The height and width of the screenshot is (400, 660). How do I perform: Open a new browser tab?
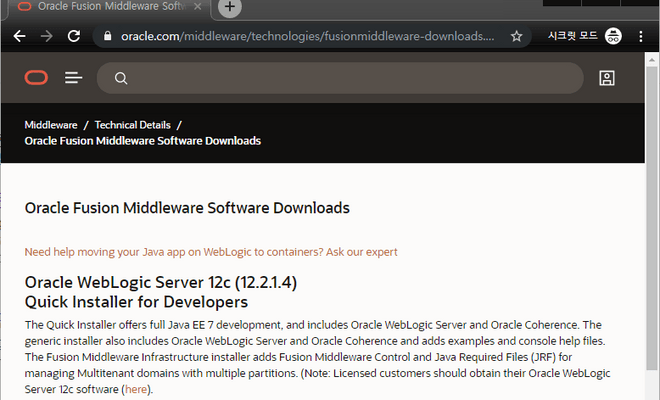click(x=230, y=7)
